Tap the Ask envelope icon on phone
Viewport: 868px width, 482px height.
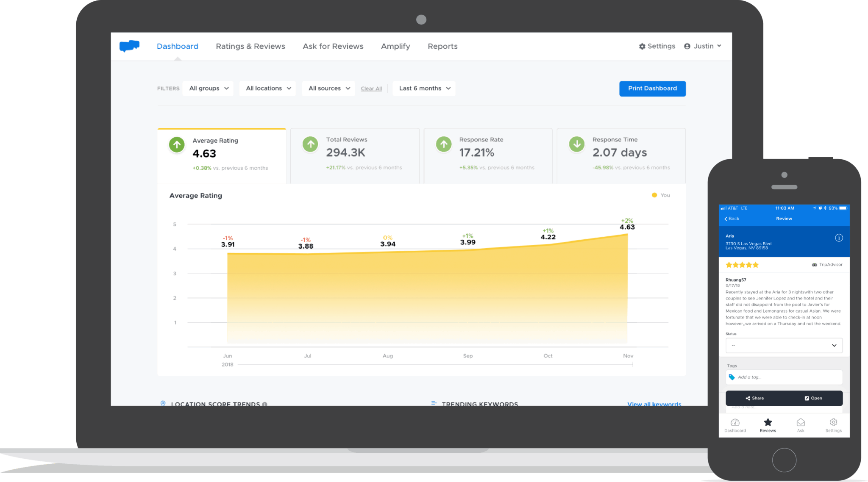[x=801, y=422]
